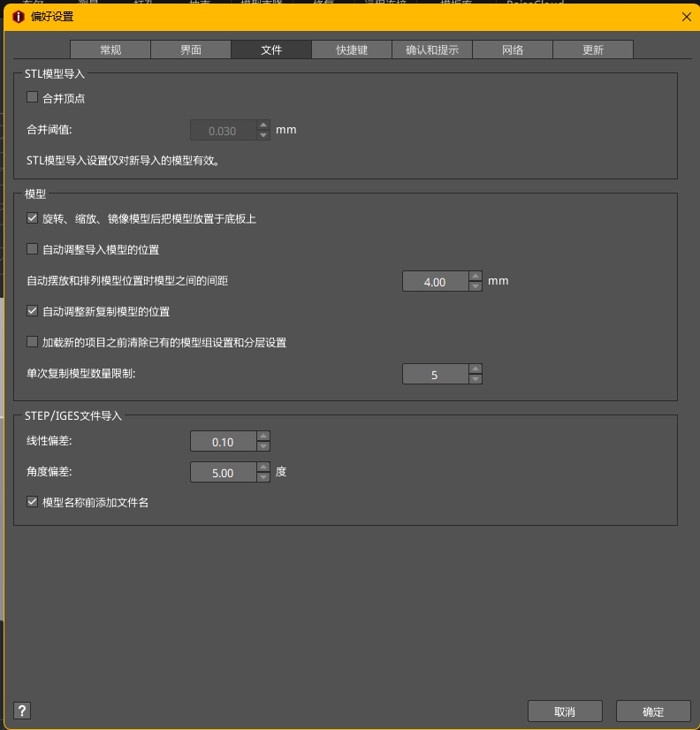Click the copy limit field showing 5
This screenshot has width=700, height=730.
tap(435, 375)
